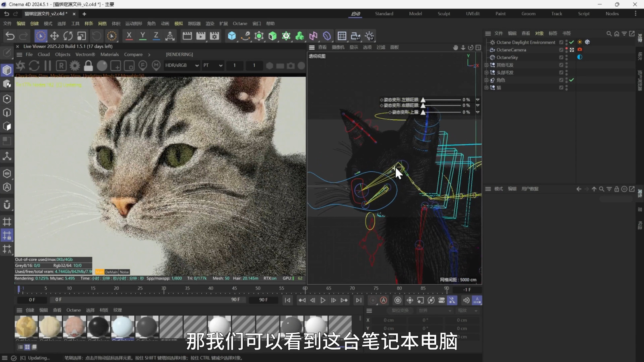Toggle visibility dots for OctaneSky
The height and width of the screenshot is (362, 644).
[x=567, y=58]
